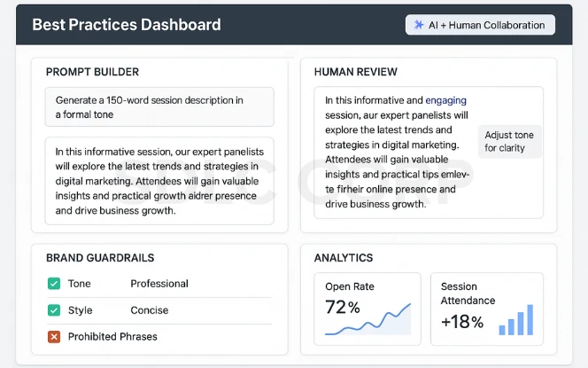Screen dimensions: 588x368
Task: Click the sparkle icon in the header badge
Action: point(419,25)
